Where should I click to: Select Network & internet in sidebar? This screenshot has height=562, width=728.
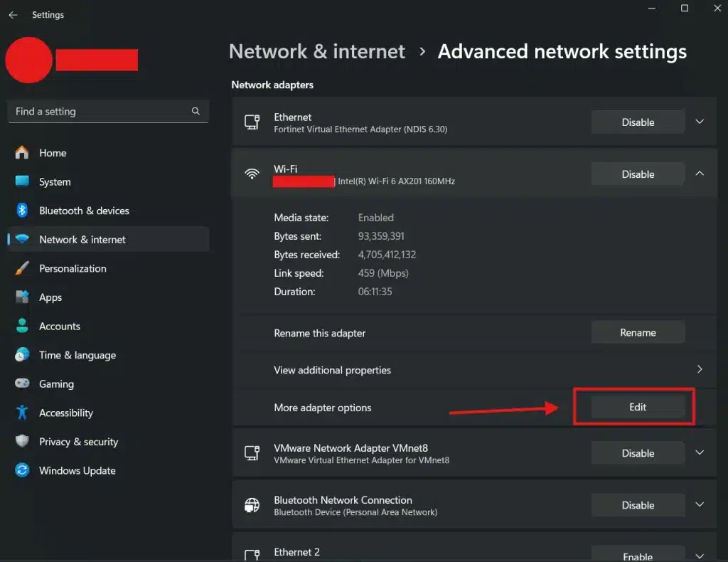click(x=108, y=239)
